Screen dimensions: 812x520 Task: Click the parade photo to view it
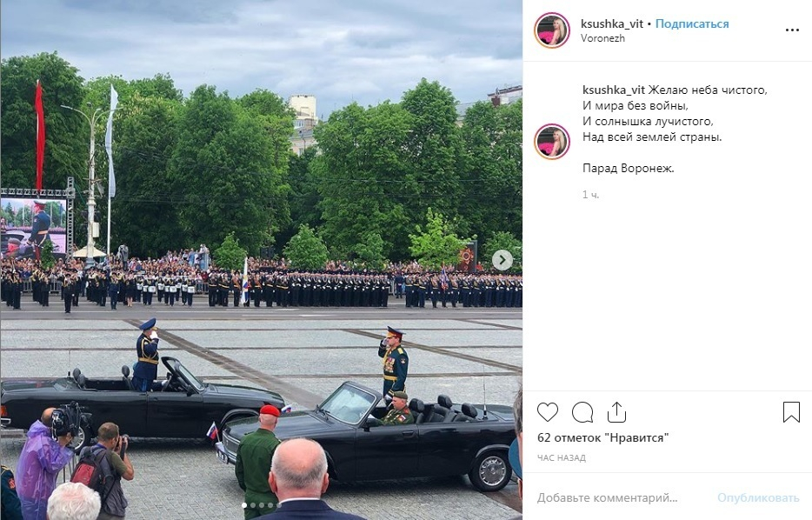(261, 260)
